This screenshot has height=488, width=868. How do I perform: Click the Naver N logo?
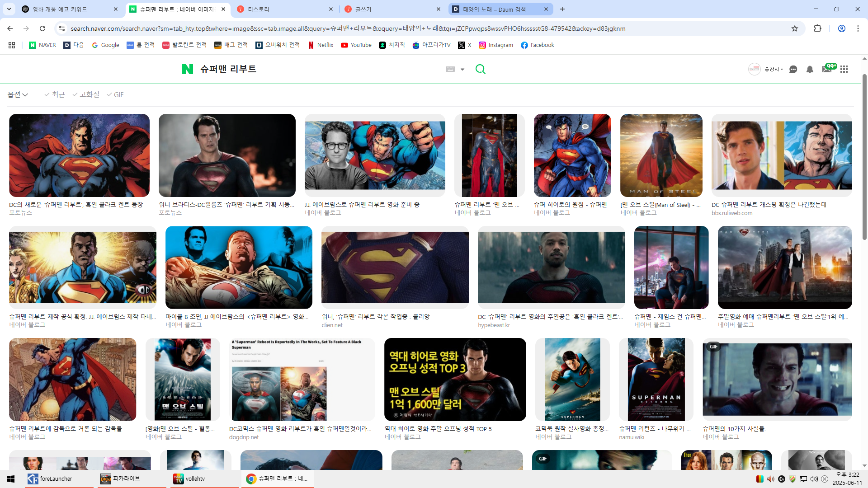187,69
